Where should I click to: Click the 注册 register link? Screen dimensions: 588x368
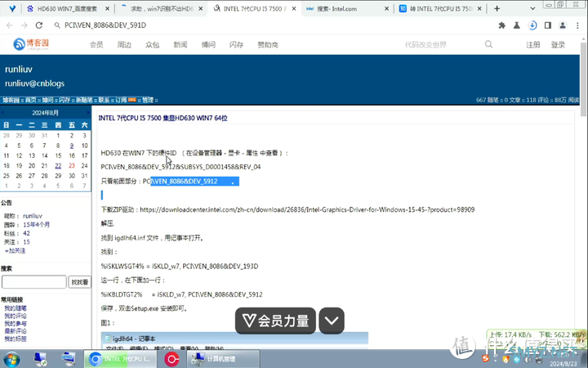click(532, 45)
